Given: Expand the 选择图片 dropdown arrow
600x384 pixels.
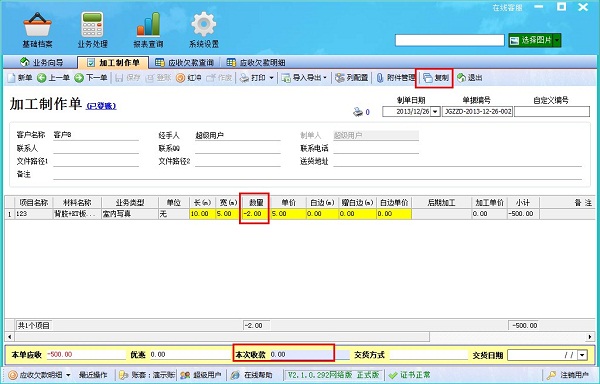Looking at the screenshot, I should (x=557, y=40).
